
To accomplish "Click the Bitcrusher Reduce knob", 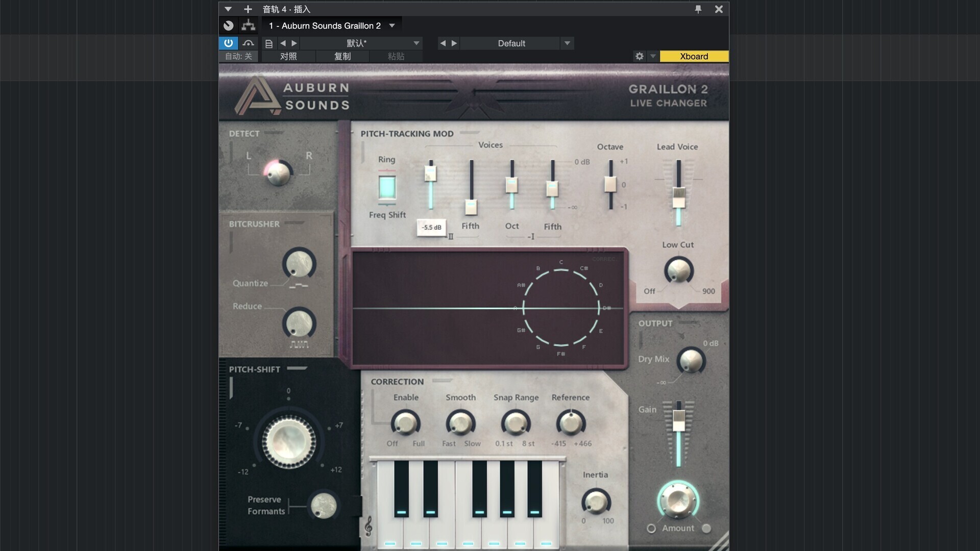I will pyautogui.click(x=299, y=323).
